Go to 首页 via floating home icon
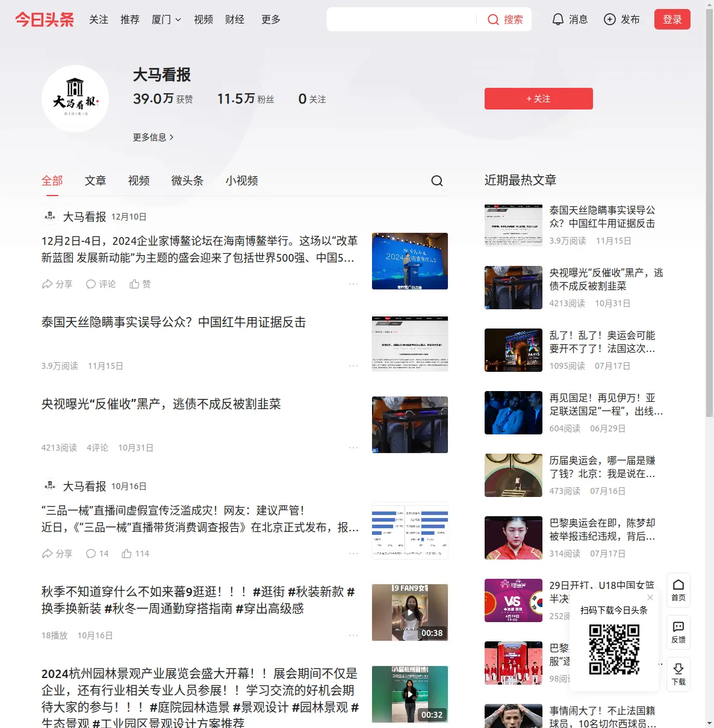 [678, 590]
